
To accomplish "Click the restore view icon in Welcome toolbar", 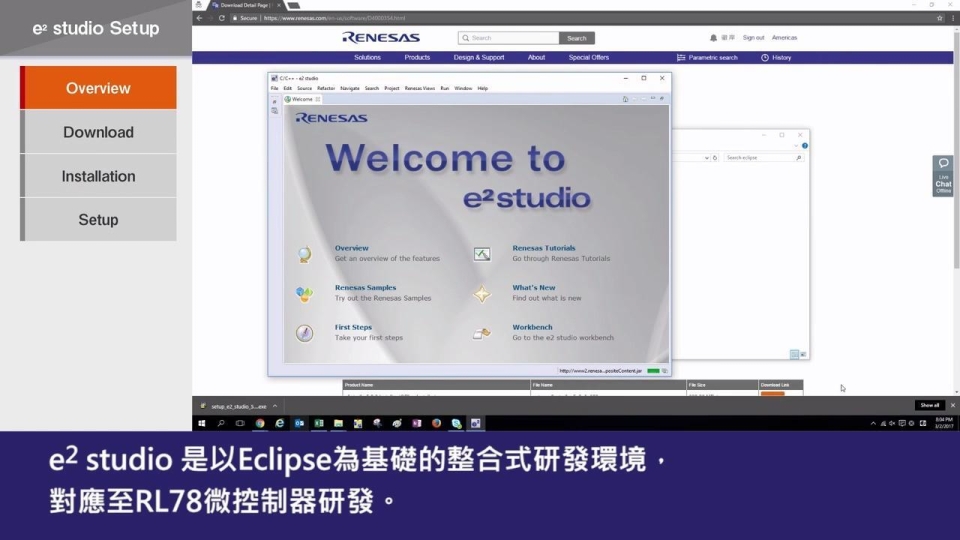I will (662, 99).
